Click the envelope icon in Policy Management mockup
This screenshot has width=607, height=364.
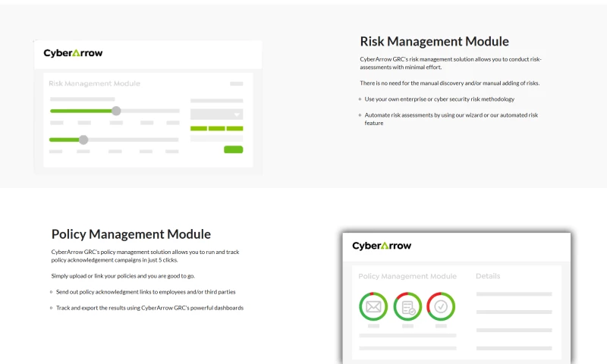(373, 307)
